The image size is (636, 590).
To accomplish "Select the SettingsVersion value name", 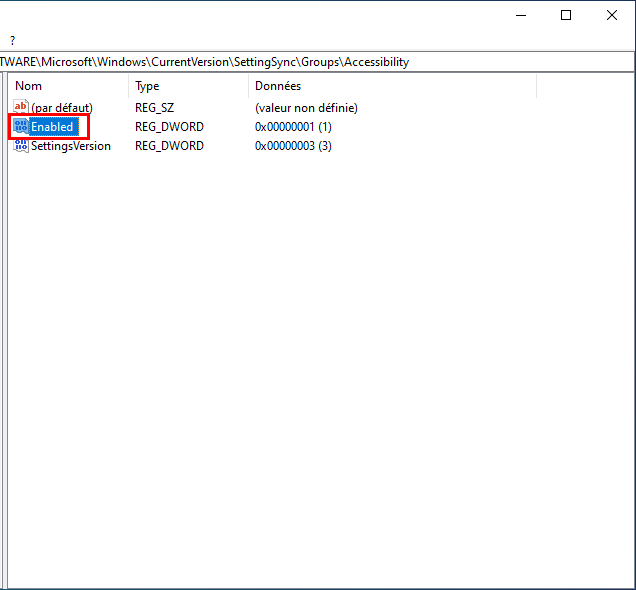I will [x=71, y=146].
